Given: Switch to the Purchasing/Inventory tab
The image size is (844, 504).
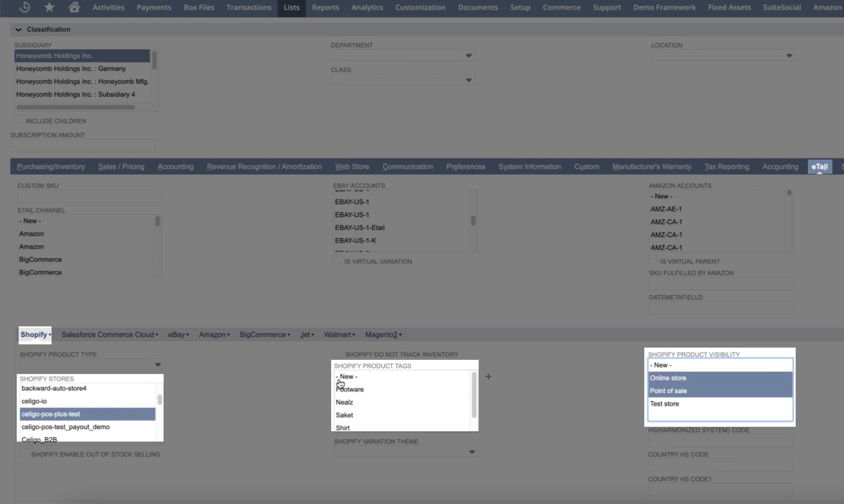Looking at the screenshot, I should pyautogui.click(x=51, y=167).
